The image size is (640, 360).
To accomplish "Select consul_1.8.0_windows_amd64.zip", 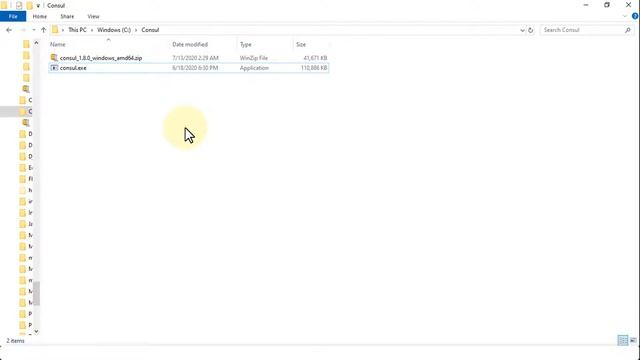I will coord(101,58).
